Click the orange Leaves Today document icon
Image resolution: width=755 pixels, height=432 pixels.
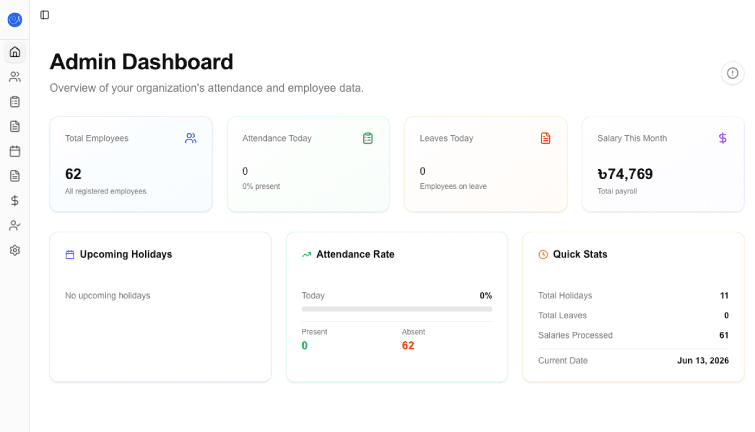(546, 138)
